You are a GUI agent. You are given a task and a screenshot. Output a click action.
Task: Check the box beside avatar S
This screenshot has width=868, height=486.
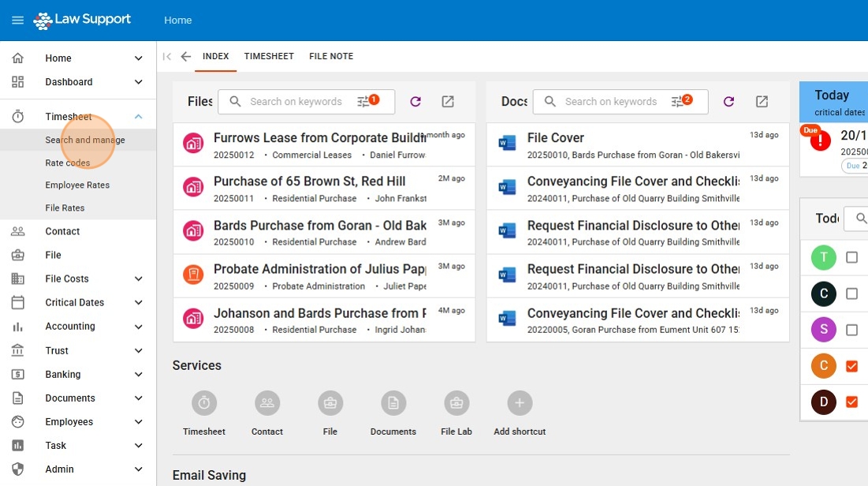pyautogui.click(x=851, y=330)
